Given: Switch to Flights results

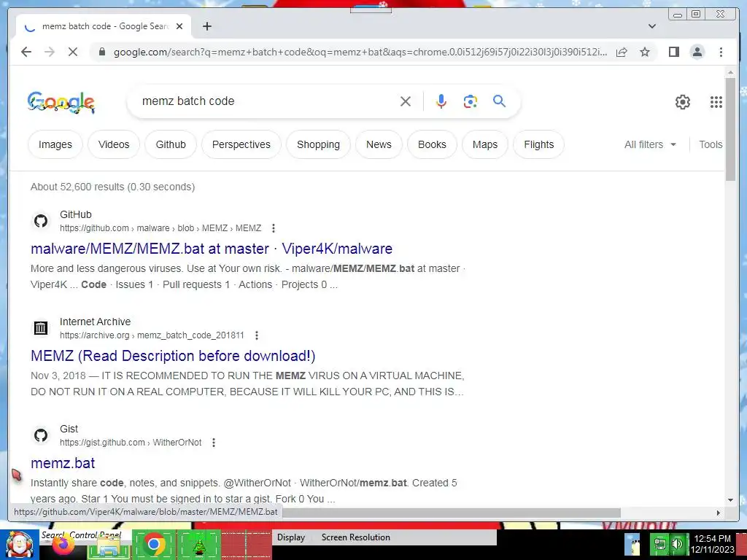Looking at the screenshot, I should pos(539,144).
